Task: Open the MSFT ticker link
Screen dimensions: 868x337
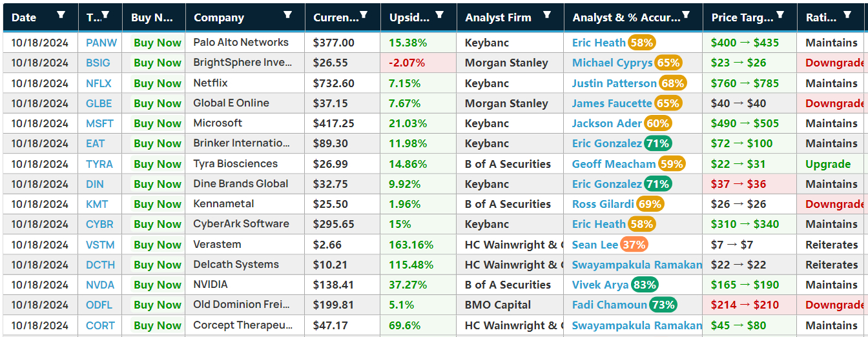Action: point(100,123)
